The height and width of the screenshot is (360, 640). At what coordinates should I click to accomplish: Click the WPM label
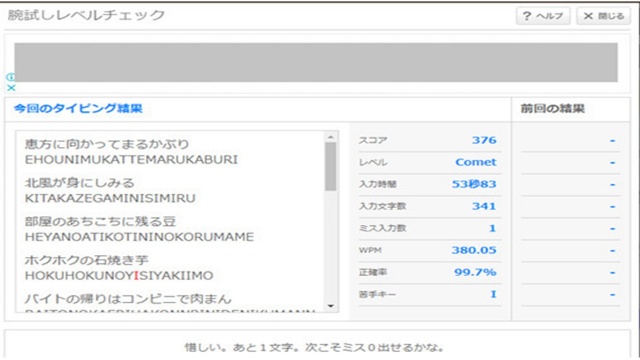[370, 250]
